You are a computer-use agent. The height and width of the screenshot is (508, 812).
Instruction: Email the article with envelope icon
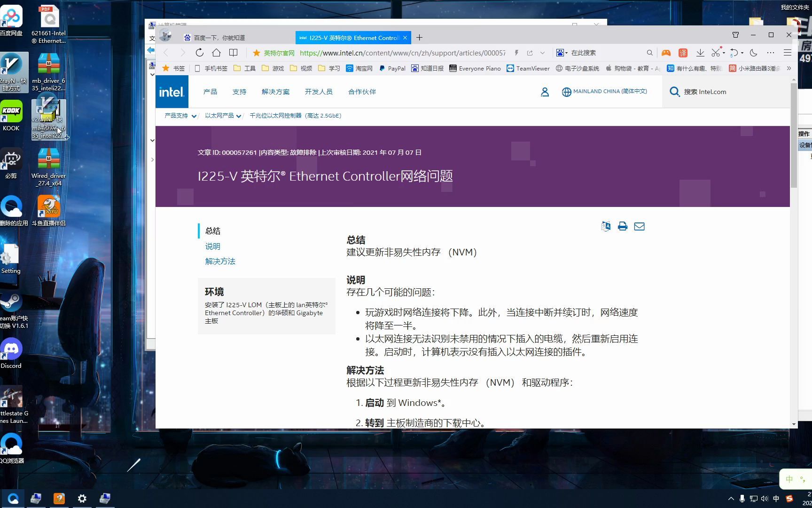tap(639, 226)
